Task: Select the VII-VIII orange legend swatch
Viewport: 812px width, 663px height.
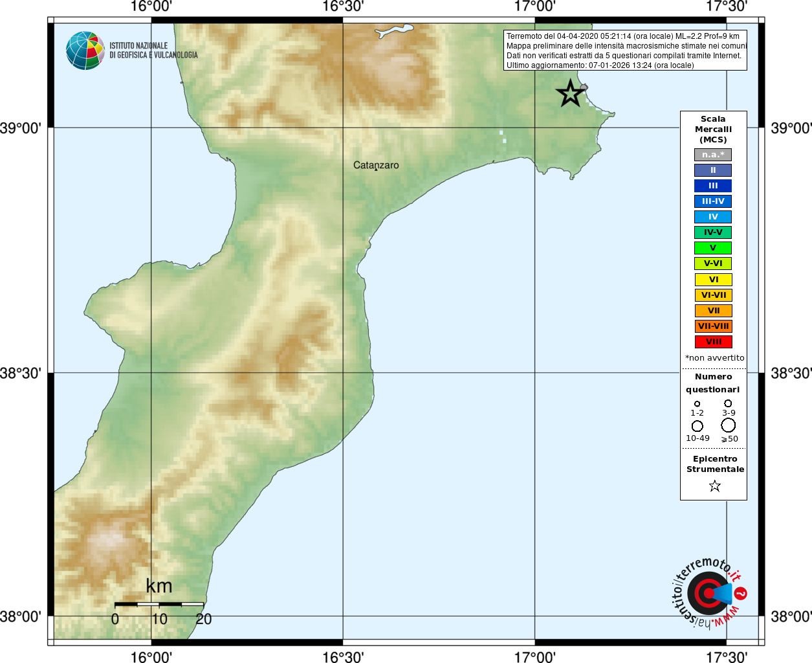Action: [713, 326]
